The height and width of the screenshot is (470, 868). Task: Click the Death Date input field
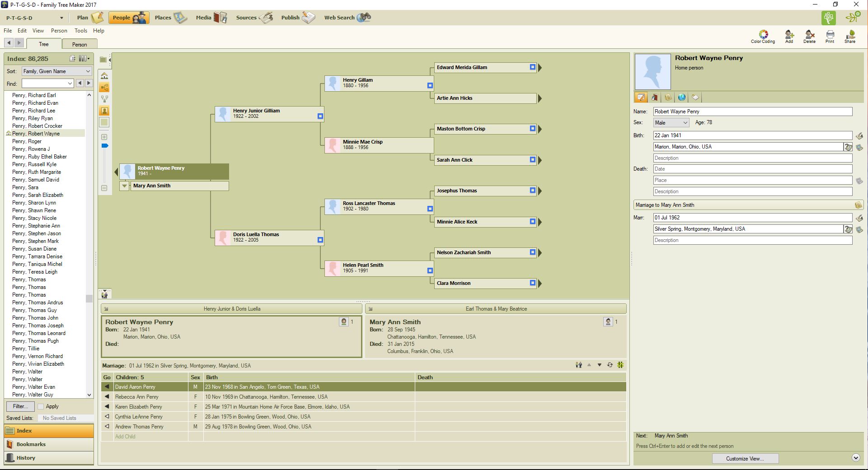[752, 169]
